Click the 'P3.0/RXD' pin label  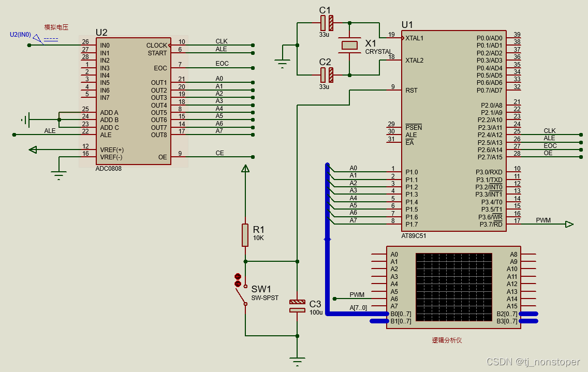click(489, 172)
